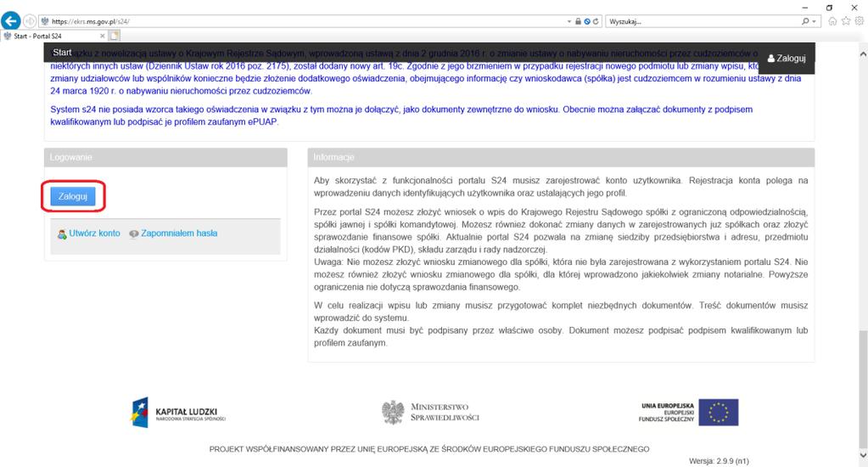This screenshot has width=868, height=467.
Task: Click the Informacje panel header
Action: pyautogui.click(x=561, y=157)
